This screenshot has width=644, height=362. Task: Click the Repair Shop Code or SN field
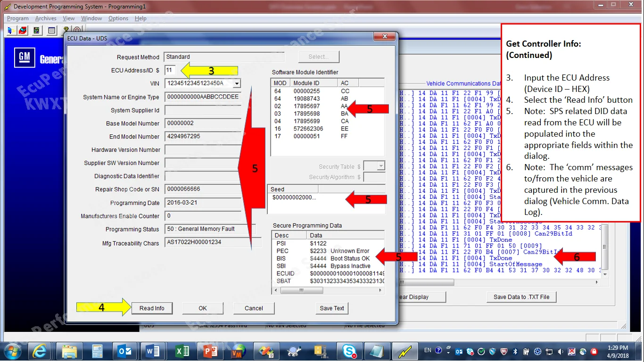point(203,189)
